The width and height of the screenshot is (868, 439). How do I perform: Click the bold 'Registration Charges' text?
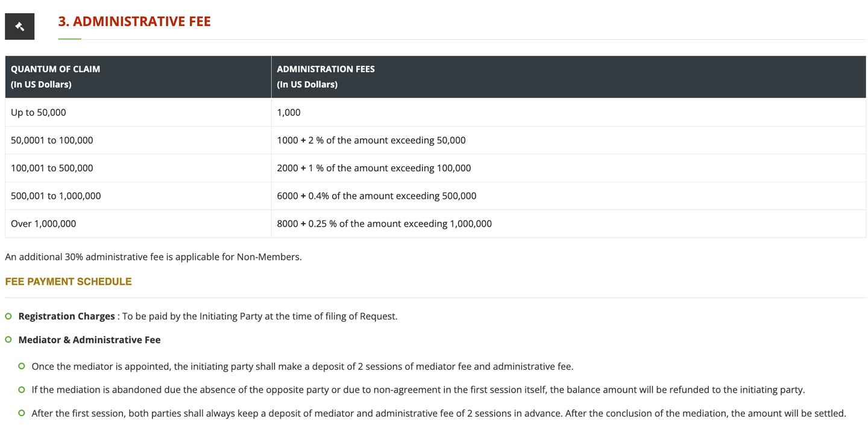pos(66,316)
